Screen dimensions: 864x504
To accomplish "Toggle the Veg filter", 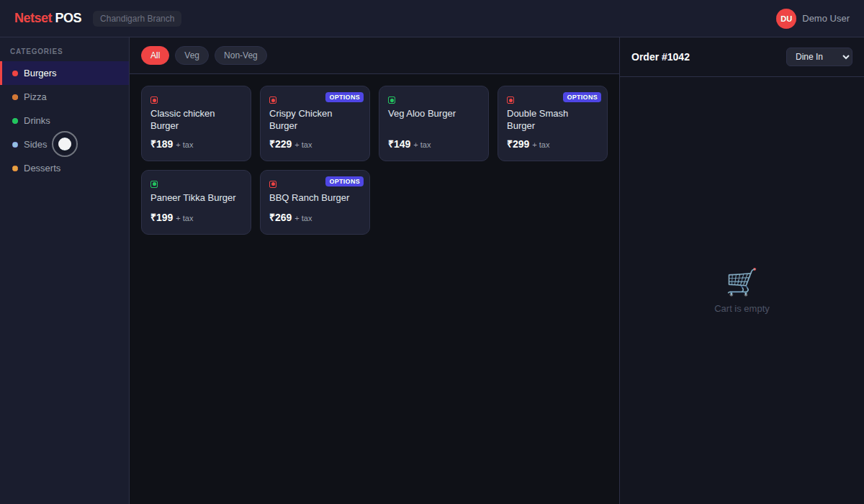I will [192, 55].
